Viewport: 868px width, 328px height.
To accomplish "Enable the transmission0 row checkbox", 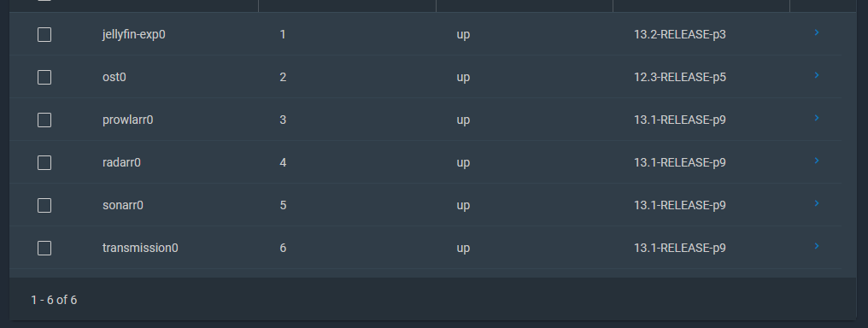I will [44, 249].
